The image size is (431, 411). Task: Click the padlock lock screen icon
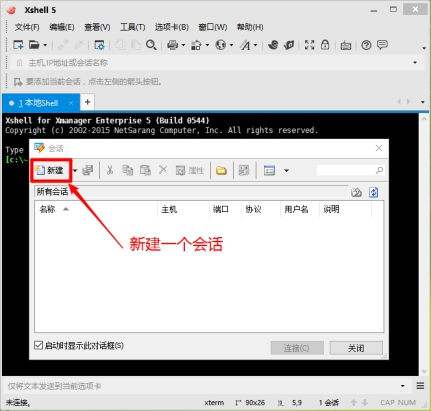tap(325, 44)
